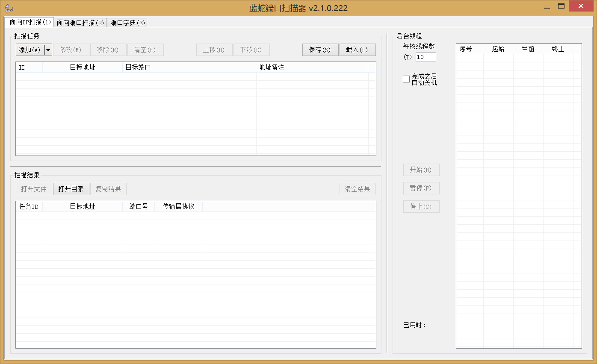
Task: Toggle 完成之后自动关机 checkbox
Action: coord(406,79)
